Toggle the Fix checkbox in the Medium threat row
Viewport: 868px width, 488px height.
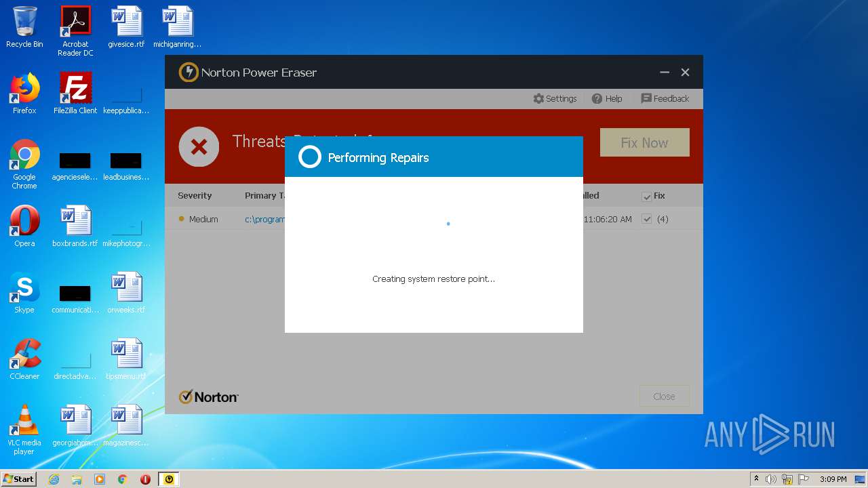pos(646,219)
